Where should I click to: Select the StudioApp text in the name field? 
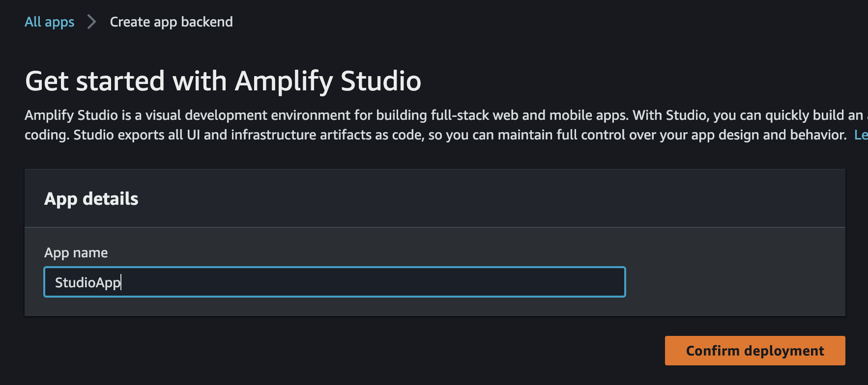pyautogui.click(x=87, y=282)
